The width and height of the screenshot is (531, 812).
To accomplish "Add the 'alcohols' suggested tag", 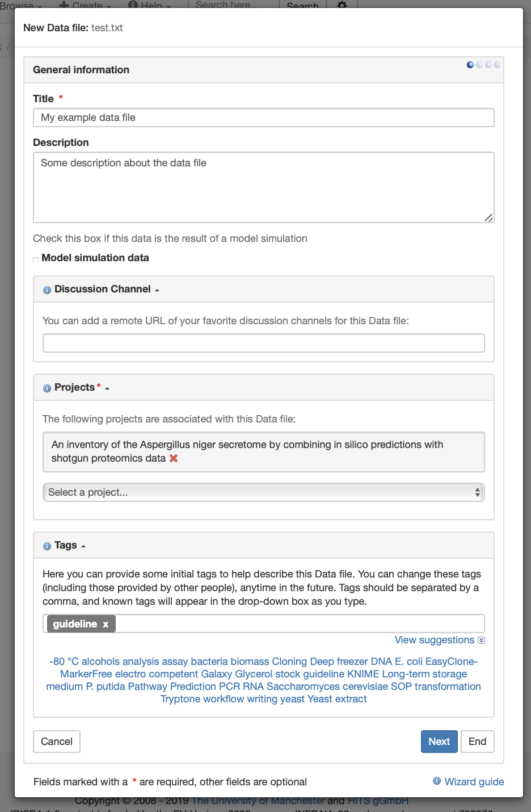I will point(100,662).
